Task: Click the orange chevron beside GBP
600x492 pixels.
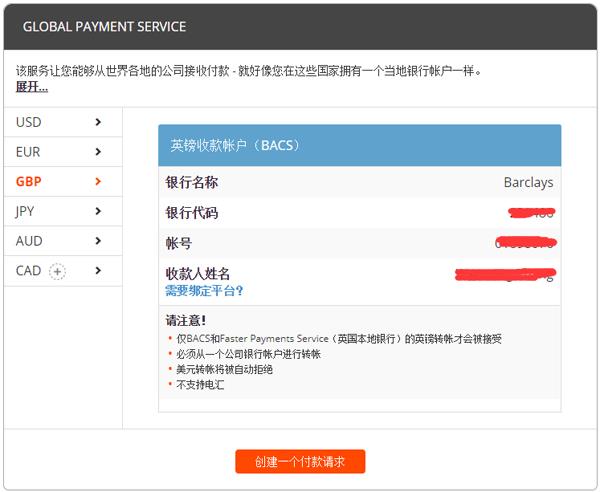Action: point(98,181)
